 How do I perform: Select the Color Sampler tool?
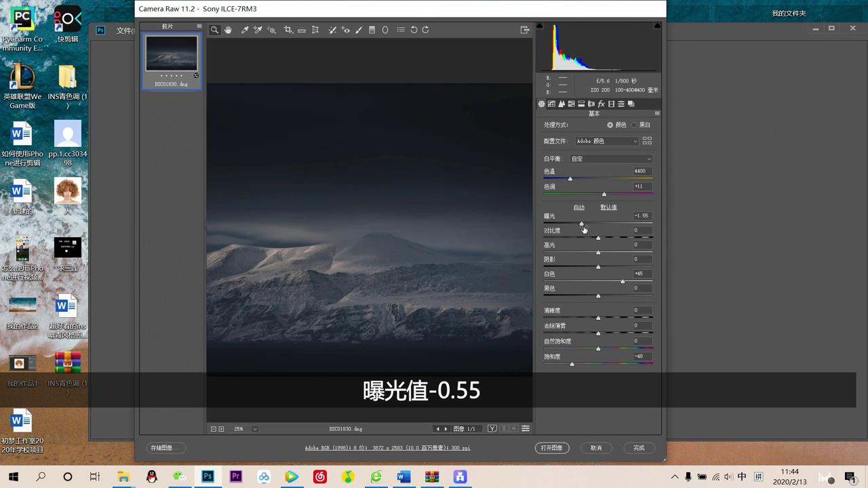coord(258,30)
